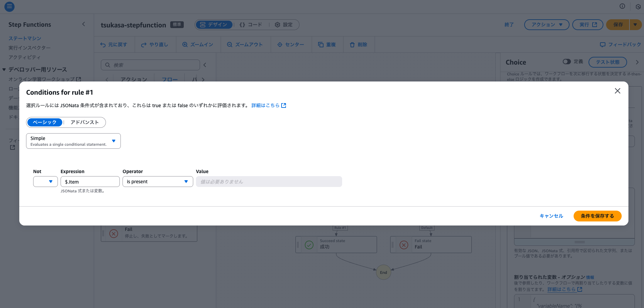This screenshot has height=308, width=644.
Task: Collapse the Choice inspector panel
Action: click(637, 62)
